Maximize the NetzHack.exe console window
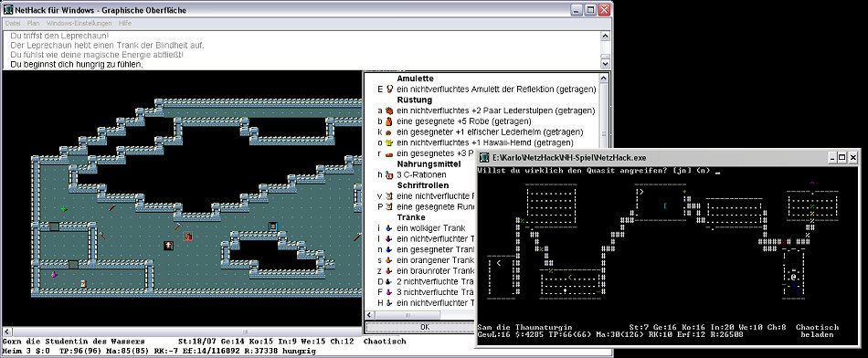Viewport: 868px width, 358px height. (842, 158)
